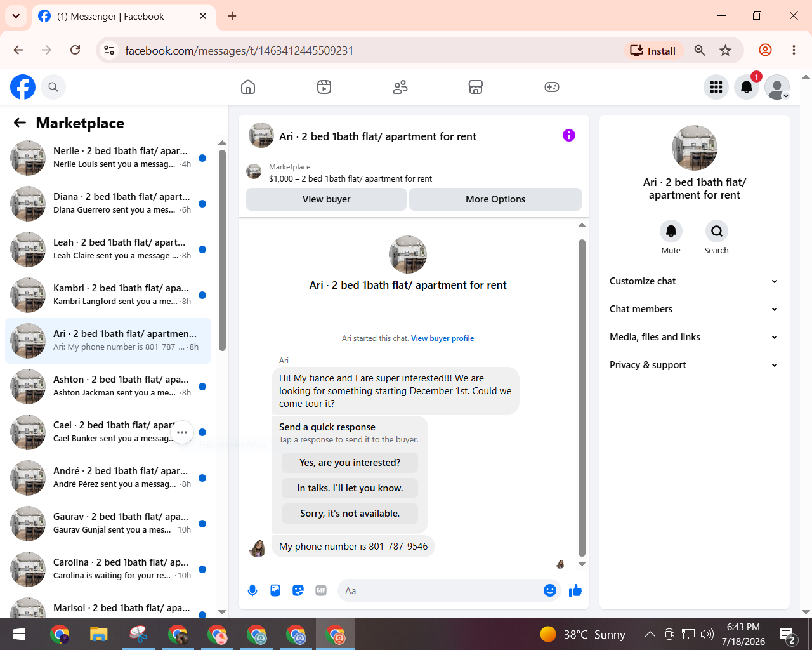Image resolution: width=812 pixels, height=650 pixels.
Task: Click the View buyer button
Action: tap(326, 199)
